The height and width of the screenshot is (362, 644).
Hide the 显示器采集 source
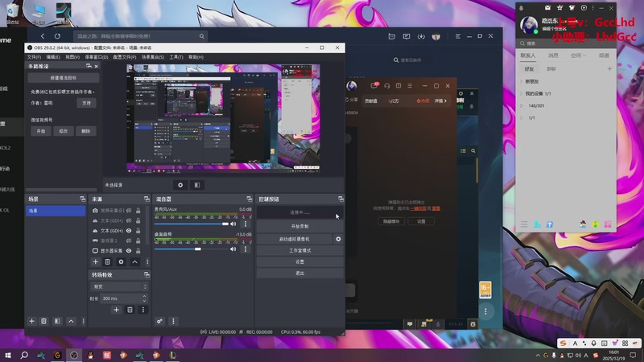coord(129,251)
